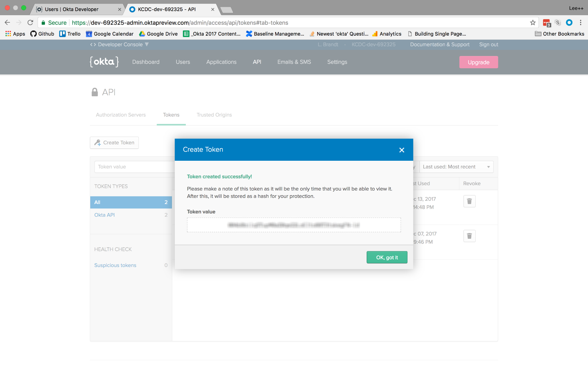Viewport: 588px width, 368px height.
Task: Click the Create Token button
Action: point(114,142)
